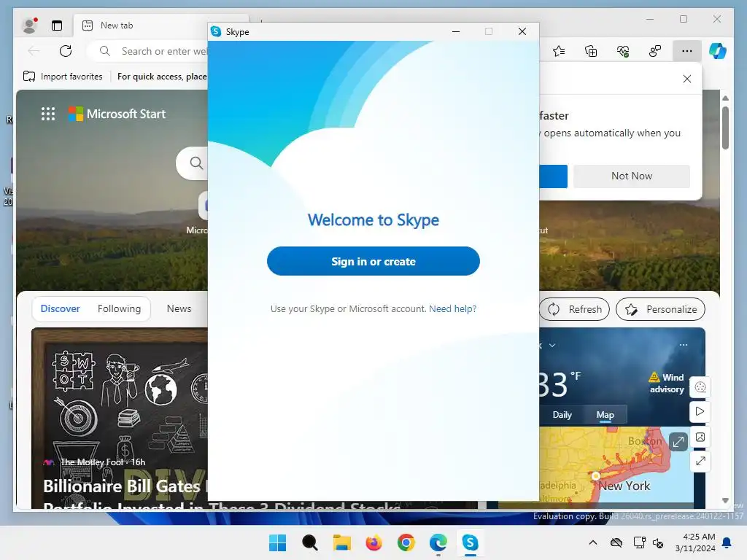
Task: Click Edge extensions-style toolbar icon beside ellipsis
Action: tap(655, 51)
